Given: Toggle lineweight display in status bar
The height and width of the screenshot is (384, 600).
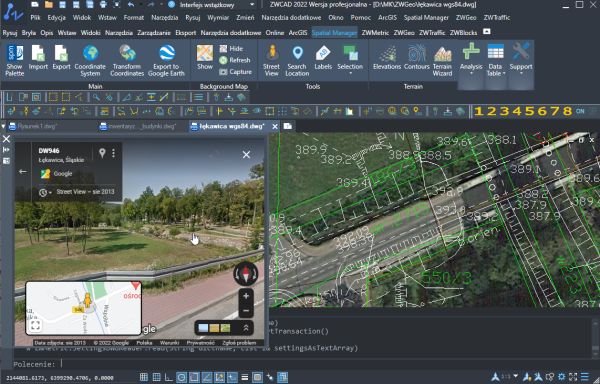Looking at the screenshot, I should tap(245, 377).
